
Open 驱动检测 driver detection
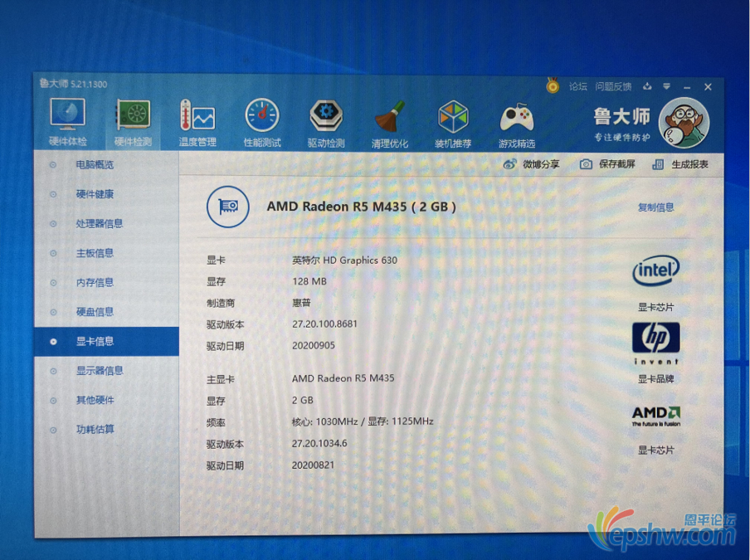[x=326, y=123]
